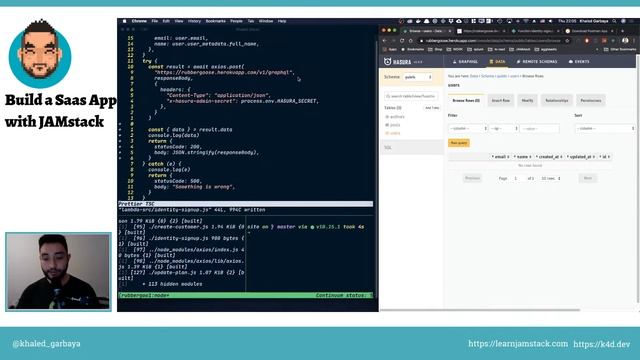Switch to the REMOTE SCHEMAS tab
This screenshot has width=640, height=360.
537,62
